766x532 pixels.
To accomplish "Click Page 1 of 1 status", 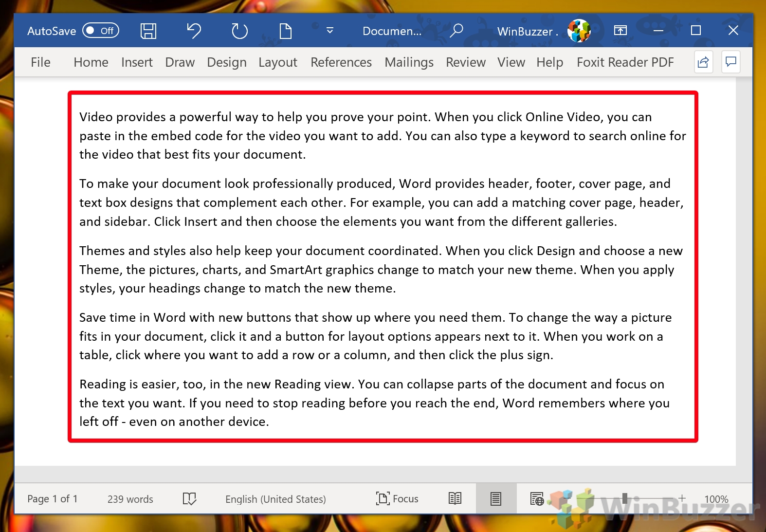I will tap(53, 499).
